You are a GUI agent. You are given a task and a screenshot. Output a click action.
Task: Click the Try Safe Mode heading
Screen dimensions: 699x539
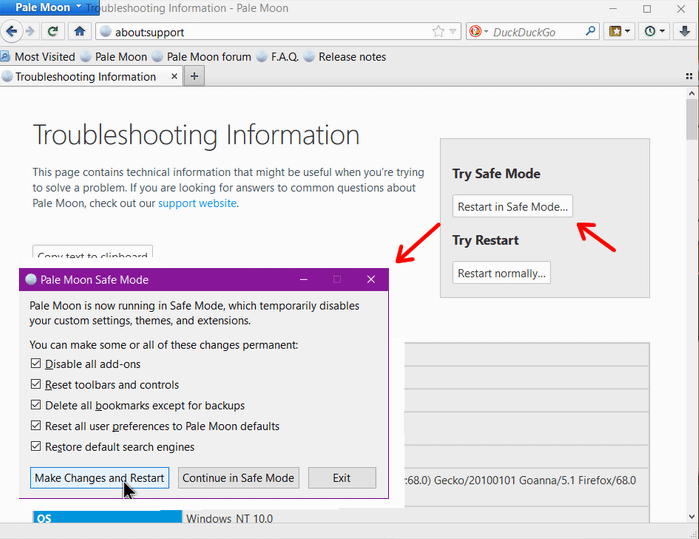[496, 173]
